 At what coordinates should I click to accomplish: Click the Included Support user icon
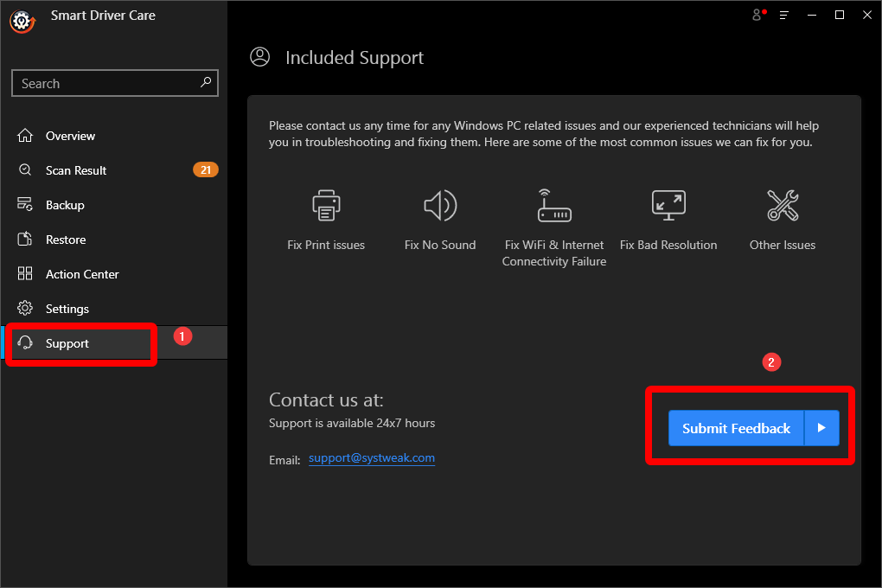[x=260, y=57]
